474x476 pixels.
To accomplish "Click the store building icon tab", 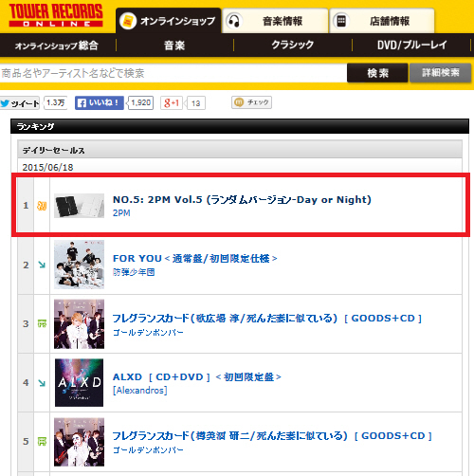I will click(341, 21).
